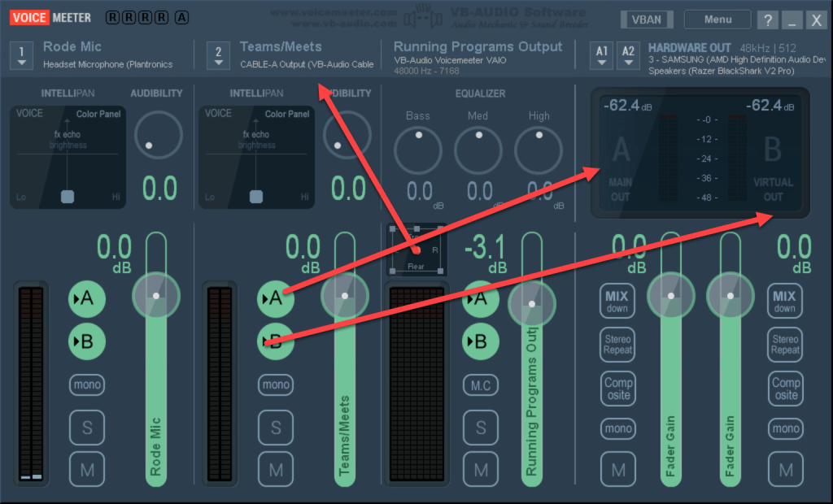Image resolution: width=833 pixels, height=504 pixels.
Task: Toggle the A bus on Rode Mic strip
Action: pos(86,299)
